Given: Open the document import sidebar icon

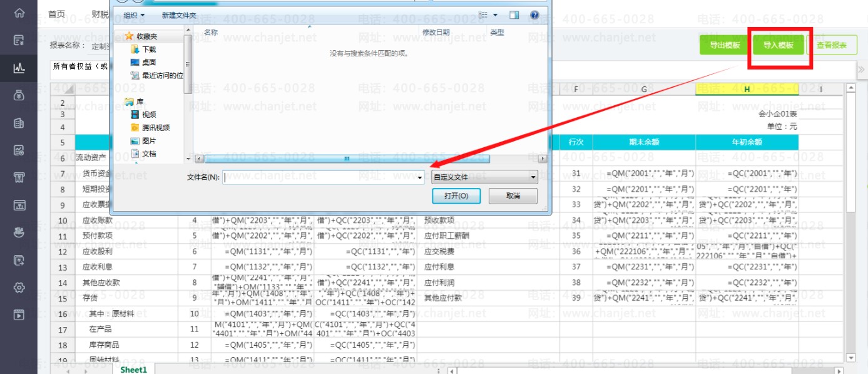Looking at the screenshot, I should 19,260.
